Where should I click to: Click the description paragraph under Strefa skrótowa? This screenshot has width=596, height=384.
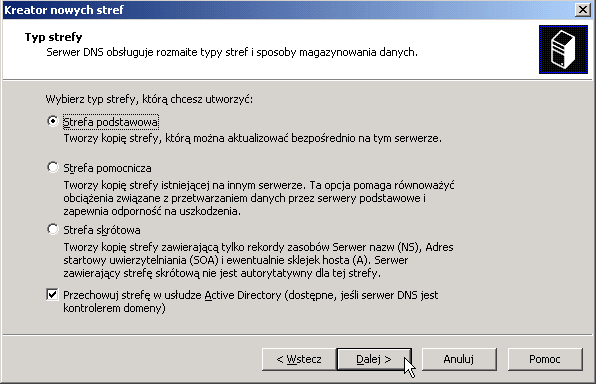[x=258, y=260]
